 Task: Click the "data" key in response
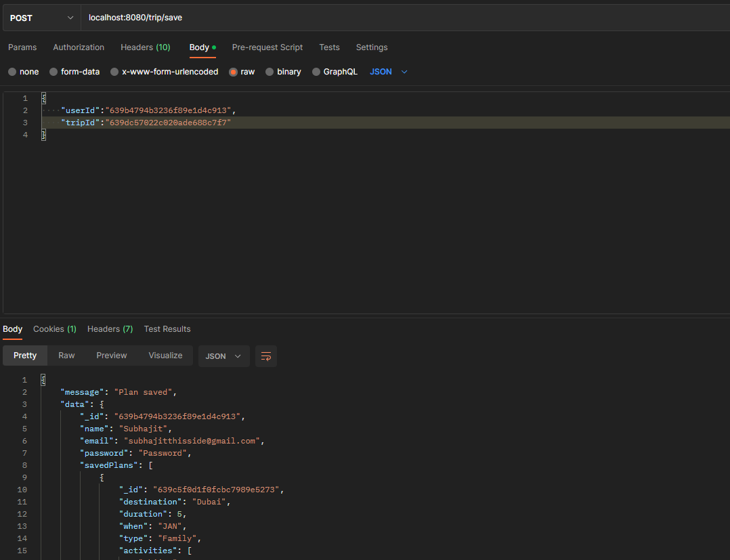coord(74,404)
